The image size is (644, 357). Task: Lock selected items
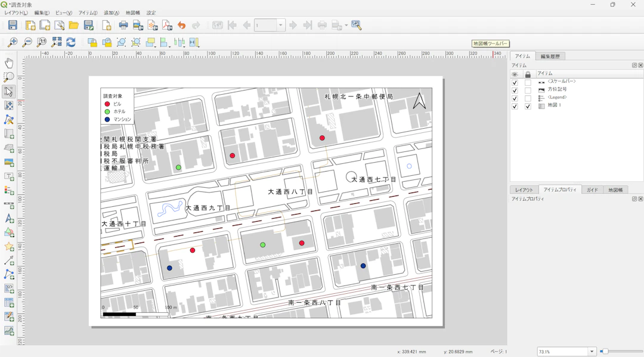pos(92,42)
